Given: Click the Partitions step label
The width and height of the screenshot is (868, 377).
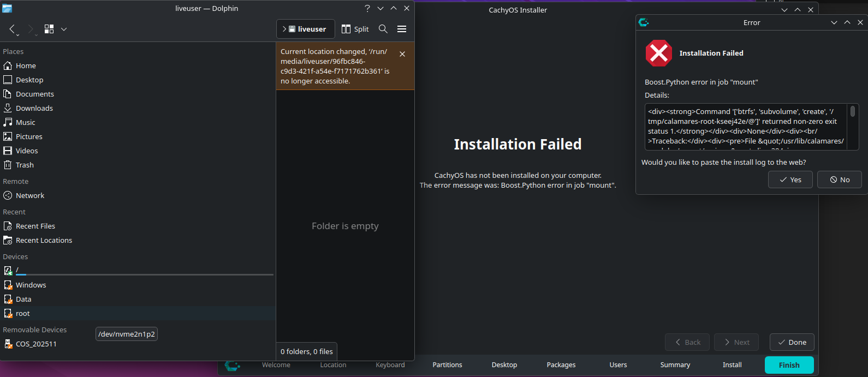Looking at the screenshot, I should pos(447,365).
